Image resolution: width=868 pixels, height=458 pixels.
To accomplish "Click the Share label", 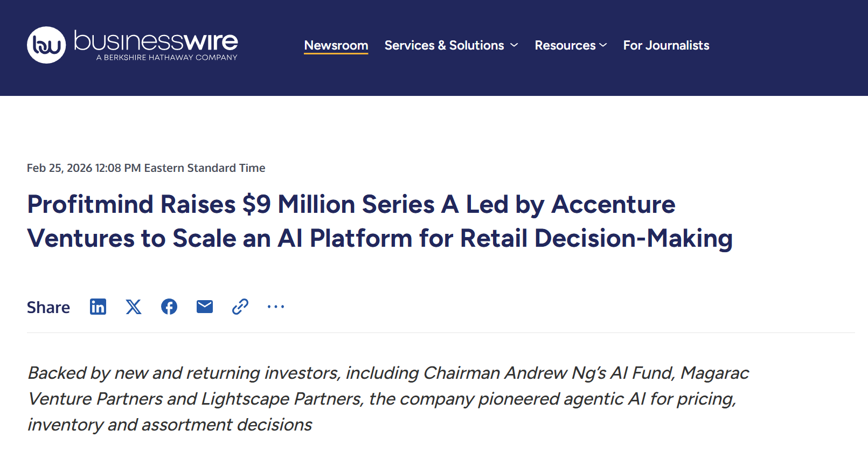I will point(48,307).
